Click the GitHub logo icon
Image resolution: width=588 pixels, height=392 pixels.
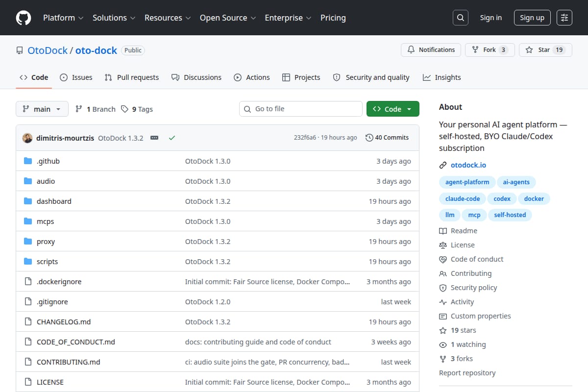pos(24,18)
